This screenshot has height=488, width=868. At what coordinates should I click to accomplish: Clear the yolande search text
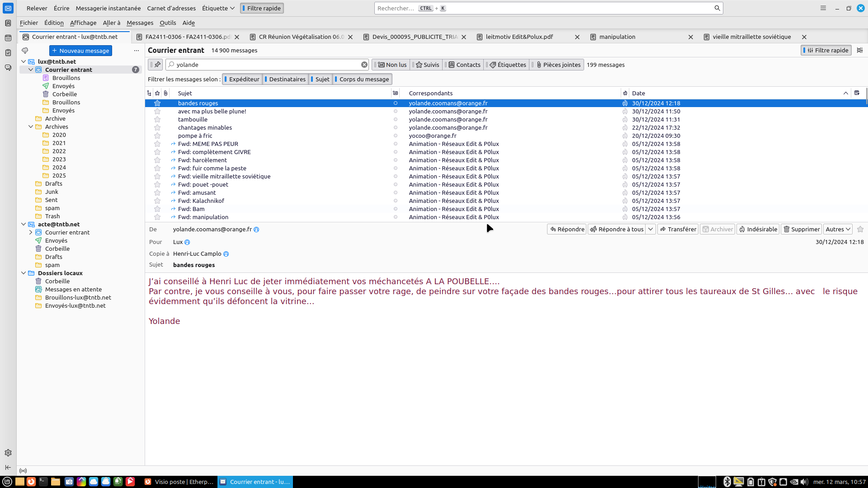click(364, 65)
